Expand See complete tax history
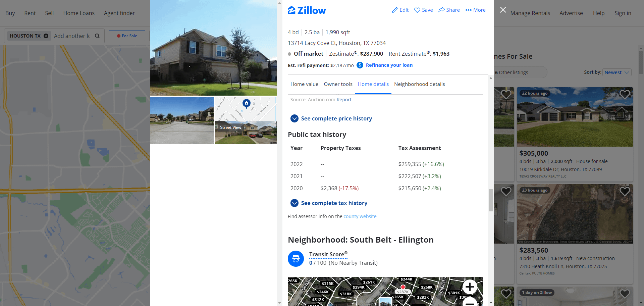Image resolution: width=644 pixels, height=306 pixels. (x=329, y=203)
